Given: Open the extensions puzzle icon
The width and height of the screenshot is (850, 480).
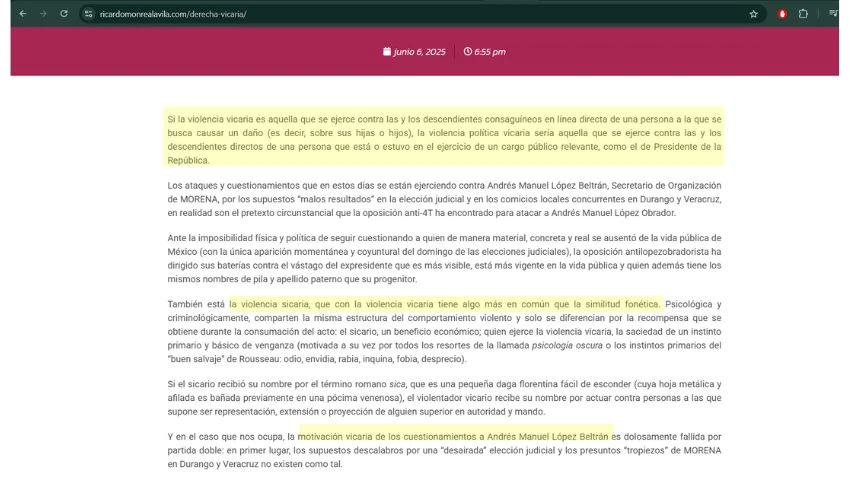Looking at the screenshot, I should [x=804, y=14].
